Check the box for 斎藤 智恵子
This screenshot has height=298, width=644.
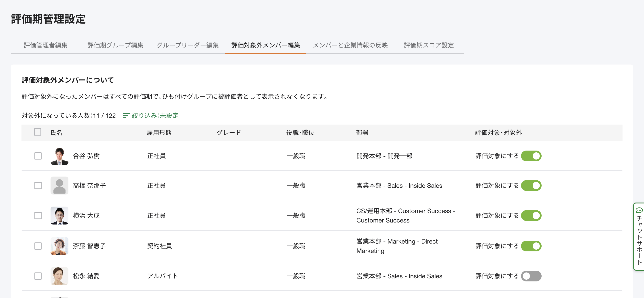click(x=38, y=246)
